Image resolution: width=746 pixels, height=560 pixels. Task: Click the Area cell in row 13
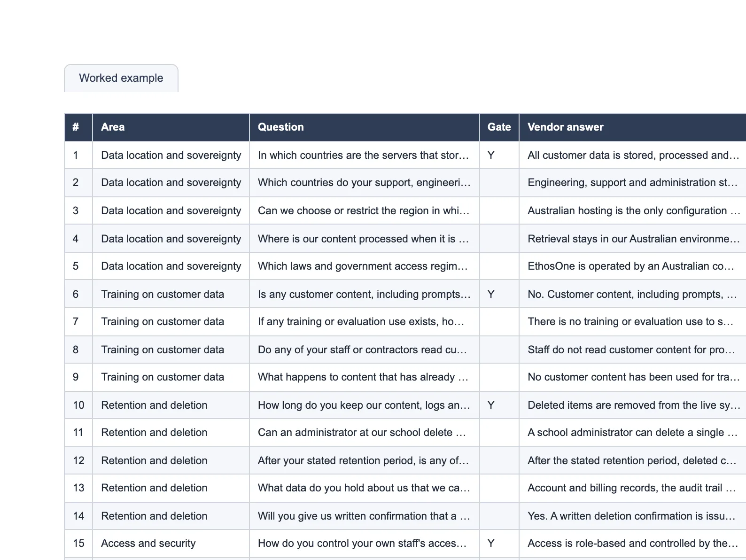click(x=171, y=488)
